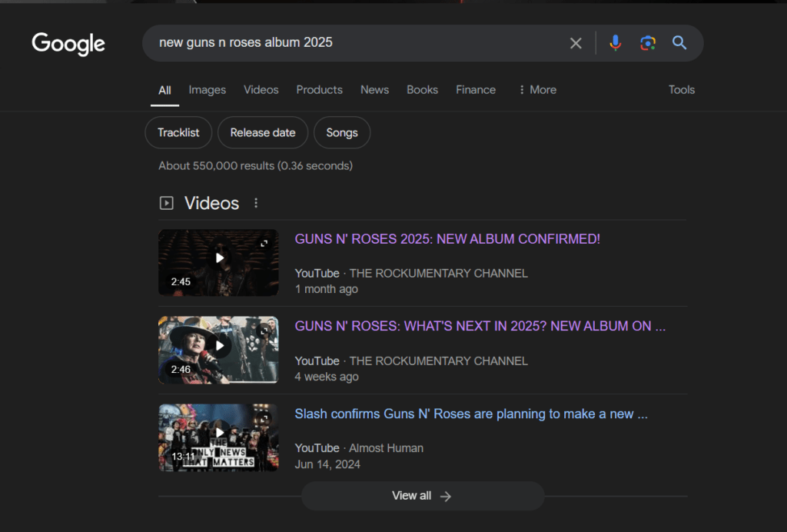Open the Videos section options menu
Image resolution: width=787 pixels, height=532 pixels.
(x=256, y=203)
